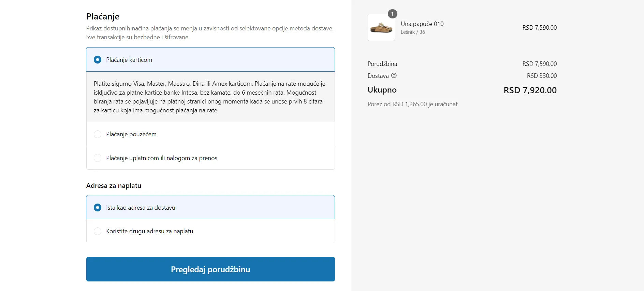
Task: Click the Porudžbina subtotal label
Action: pos(382,64)
